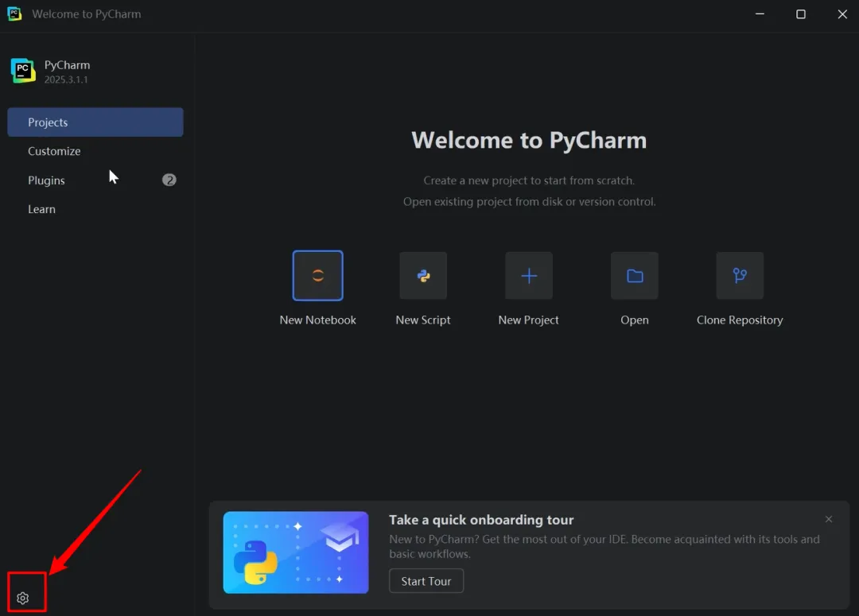Viewport: 859px width, 616px height.
Task: Open the settings gear at bottom left
Action: coord(22,598)
